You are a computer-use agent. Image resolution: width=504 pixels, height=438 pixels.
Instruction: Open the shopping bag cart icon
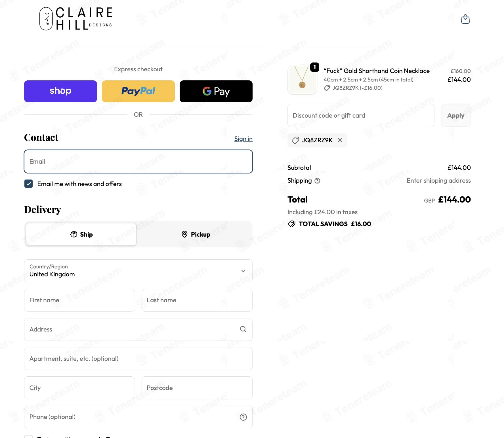(465, 19)
